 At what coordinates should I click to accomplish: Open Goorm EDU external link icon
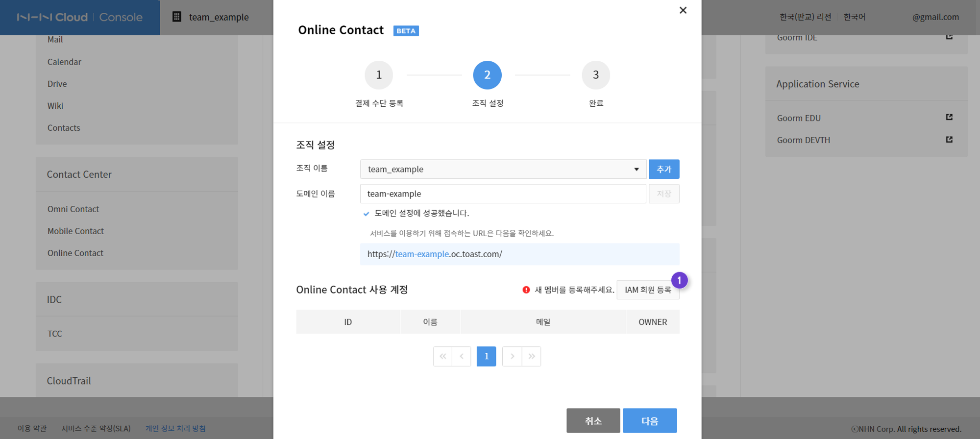pyautogui.click(x=949, y=117)
